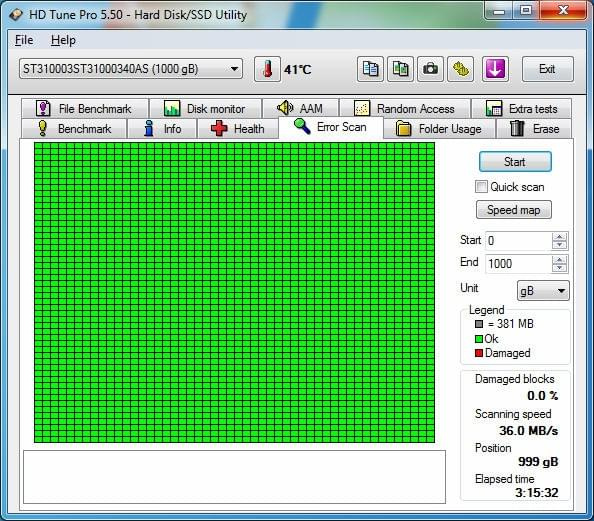Open the Erase tab with trash icon

coord(534,129)
